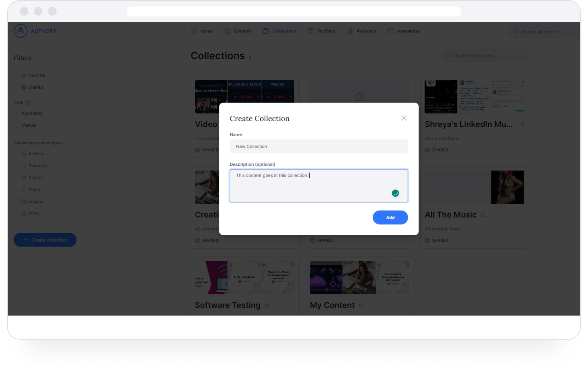Click the magnifier icon in Search all content
588x375 pixels.
[515, 31]
